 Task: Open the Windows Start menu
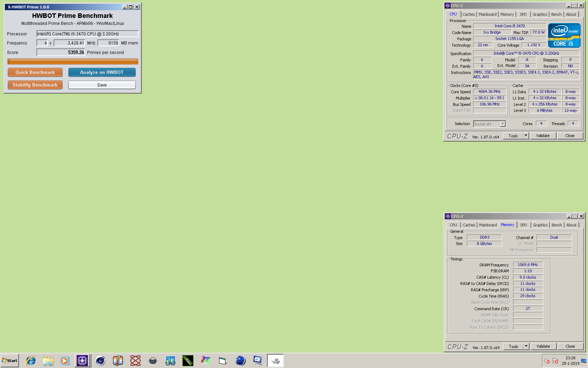[9, 361]
